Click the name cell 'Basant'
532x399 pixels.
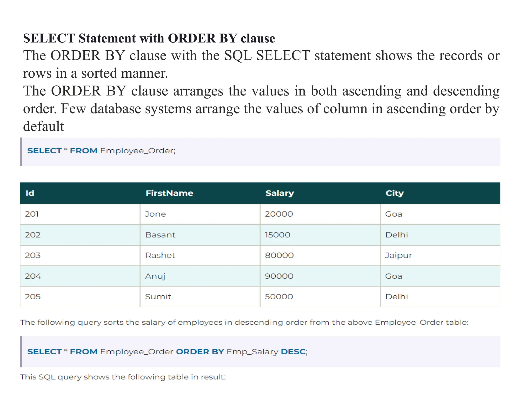pyautogui.click(x=200, y=235)
